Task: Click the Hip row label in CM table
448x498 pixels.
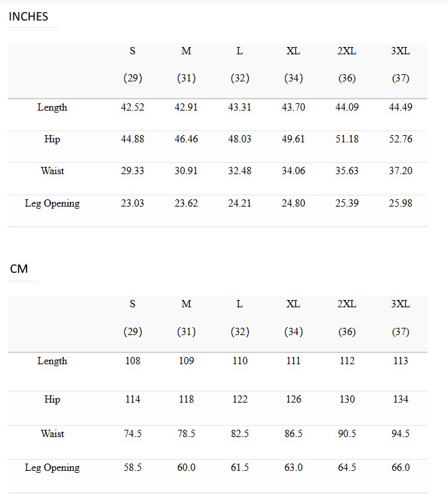Action: point(52,399)
